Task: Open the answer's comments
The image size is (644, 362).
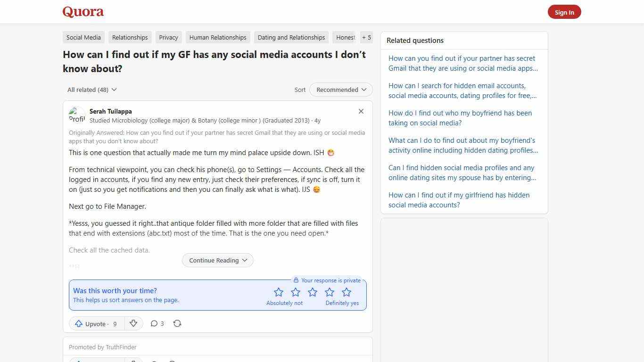Action: click(x=157, y=323)
